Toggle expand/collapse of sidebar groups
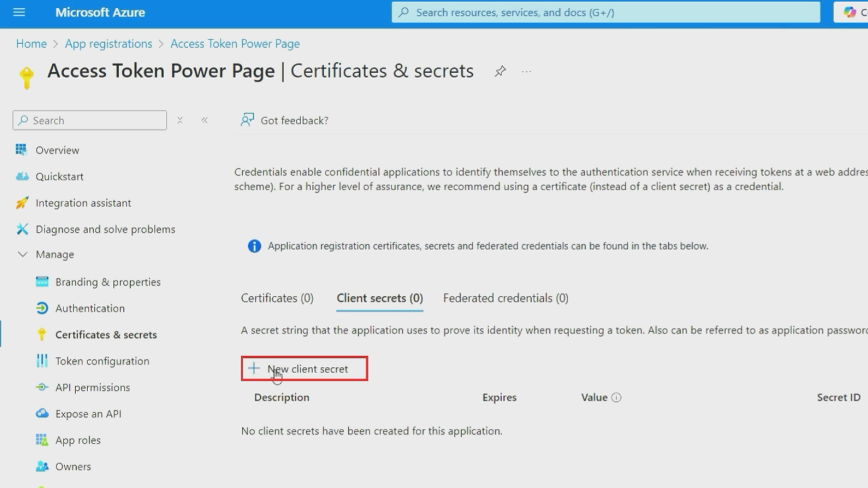The width and height of the screenshot is (868, 488). pyautogui.click(x=180, y=120)
